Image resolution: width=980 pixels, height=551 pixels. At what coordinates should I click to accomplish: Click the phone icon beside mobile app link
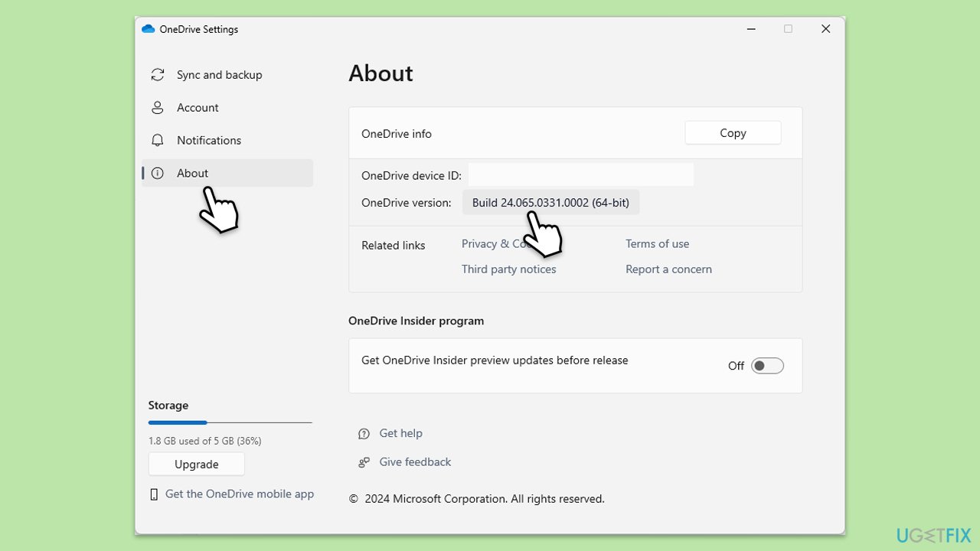(x=153, y=494)
